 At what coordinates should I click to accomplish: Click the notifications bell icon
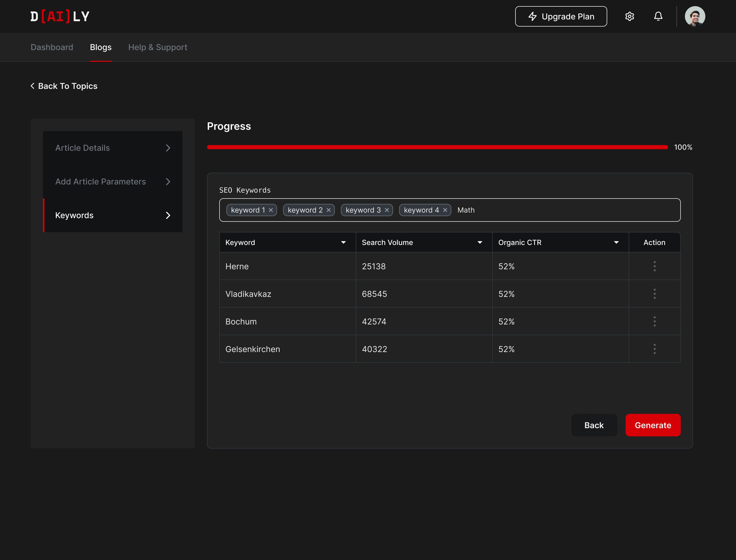point(658,16)
